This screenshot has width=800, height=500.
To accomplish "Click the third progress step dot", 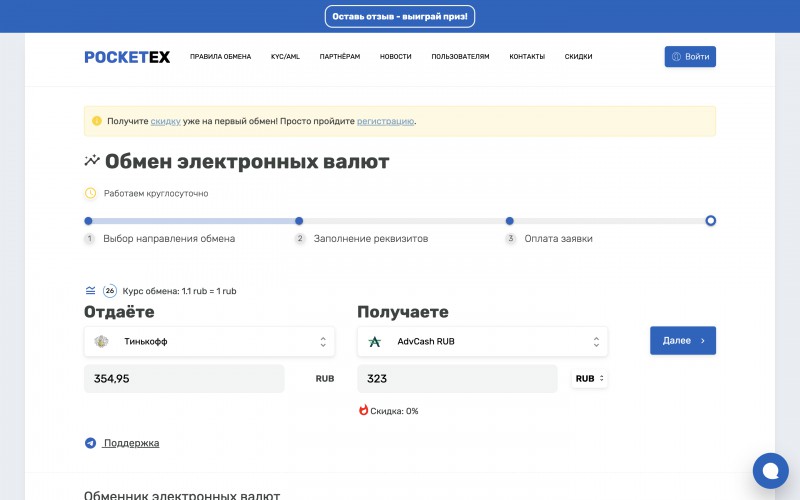I will click(510, 221).
